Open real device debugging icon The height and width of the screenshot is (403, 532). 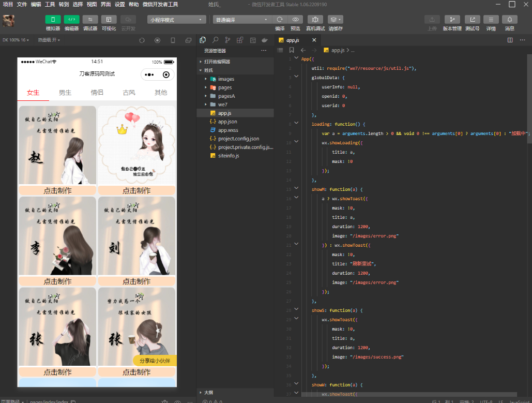coord(315,20)
